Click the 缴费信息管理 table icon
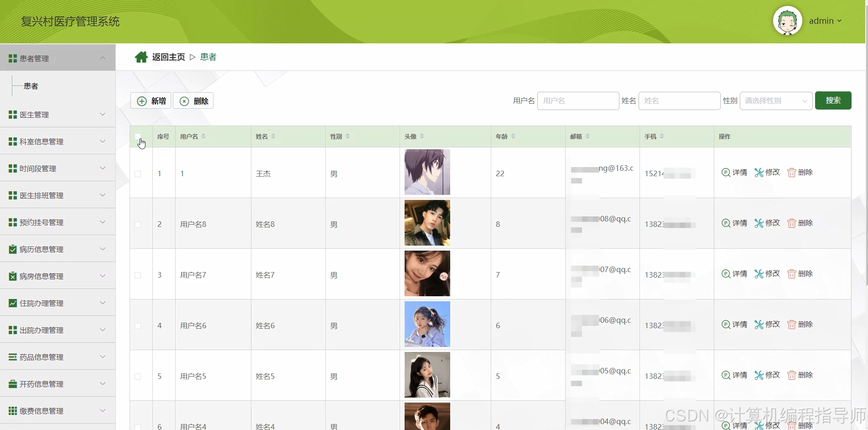The height and width of the screenshot is (430, 868). coord(13,411)
